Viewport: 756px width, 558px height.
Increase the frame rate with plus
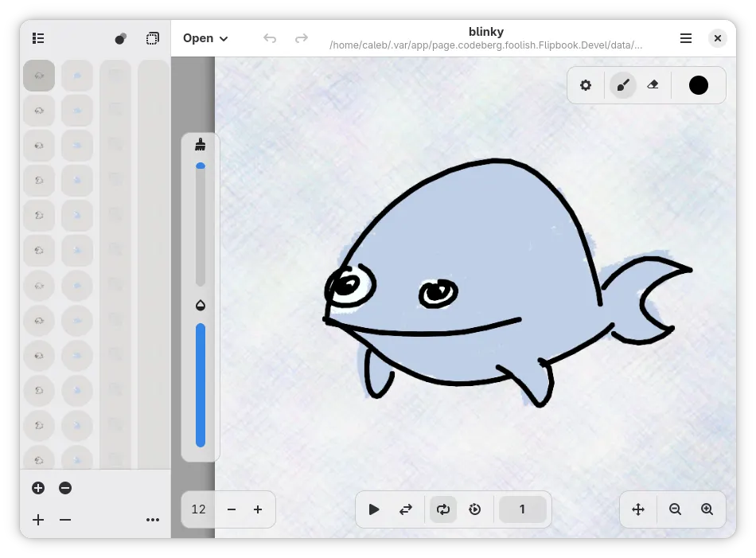pyautogui.click(x=258, y=509)
